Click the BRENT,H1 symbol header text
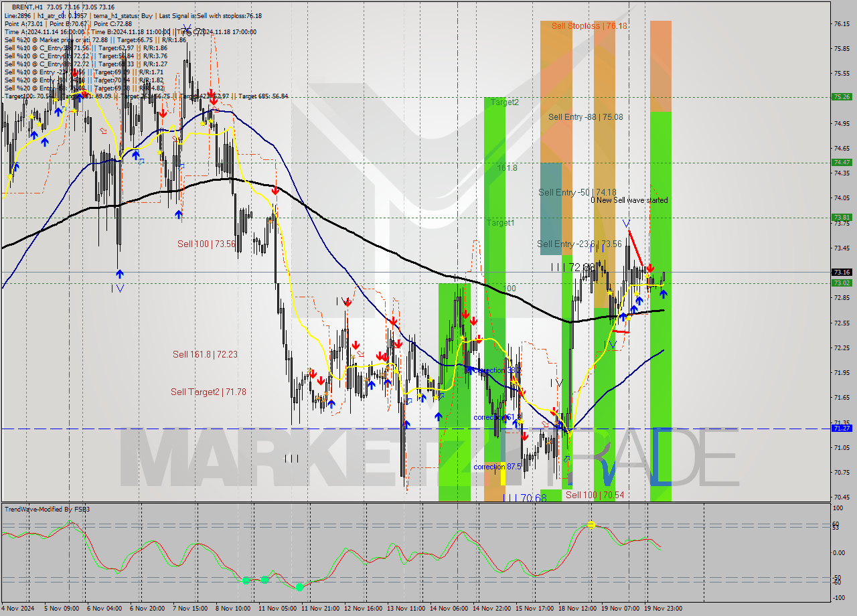Image resolution: width=857 pixels, height=616 pixels. point(27,7)
